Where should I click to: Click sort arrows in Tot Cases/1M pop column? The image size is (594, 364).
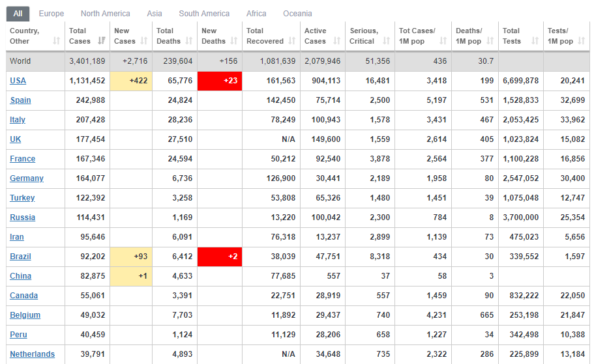pyautogui.click(x=443, y=41)
